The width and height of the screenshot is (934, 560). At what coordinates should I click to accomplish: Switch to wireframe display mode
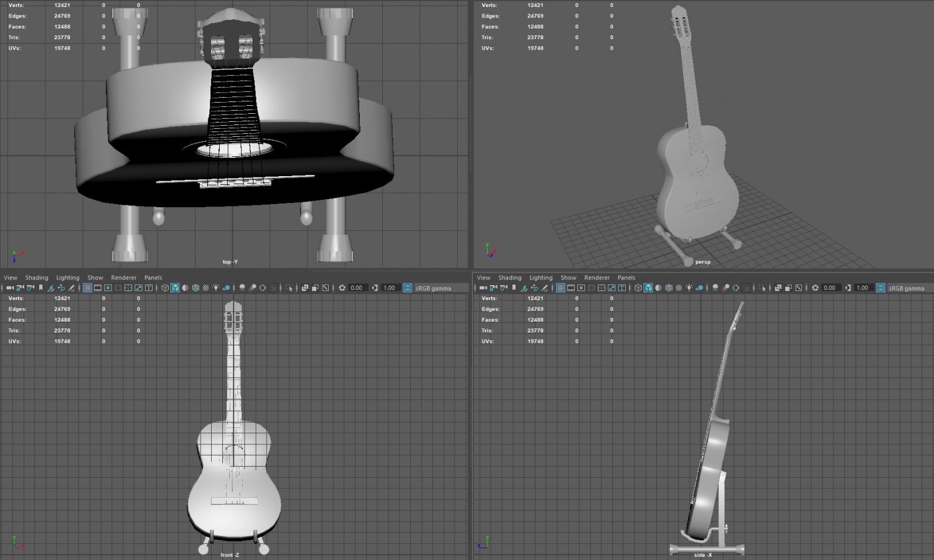click(165, 287)
